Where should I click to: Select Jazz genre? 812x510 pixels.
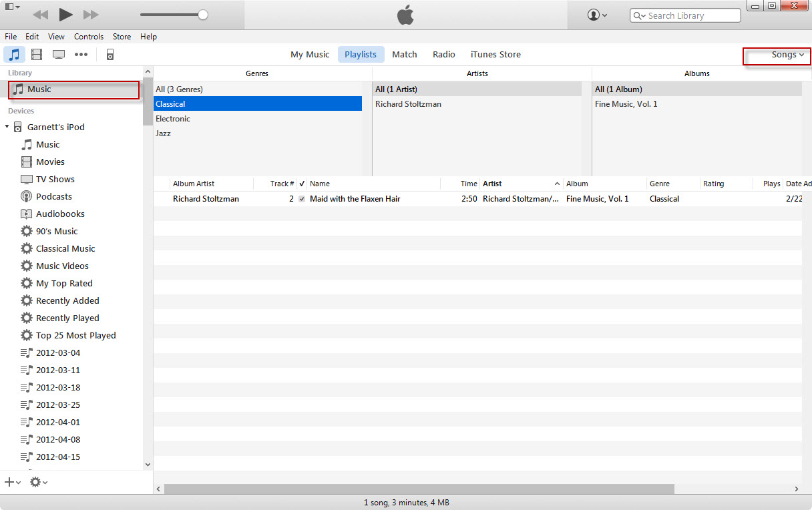coord(258,134)
